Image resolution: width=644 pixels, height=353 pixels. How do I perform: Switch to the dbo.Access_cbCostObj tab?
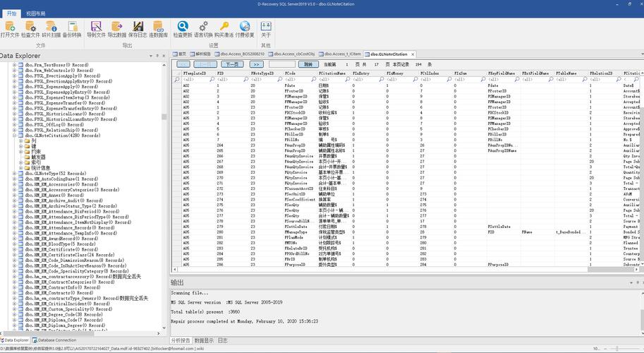click(291, 54)
